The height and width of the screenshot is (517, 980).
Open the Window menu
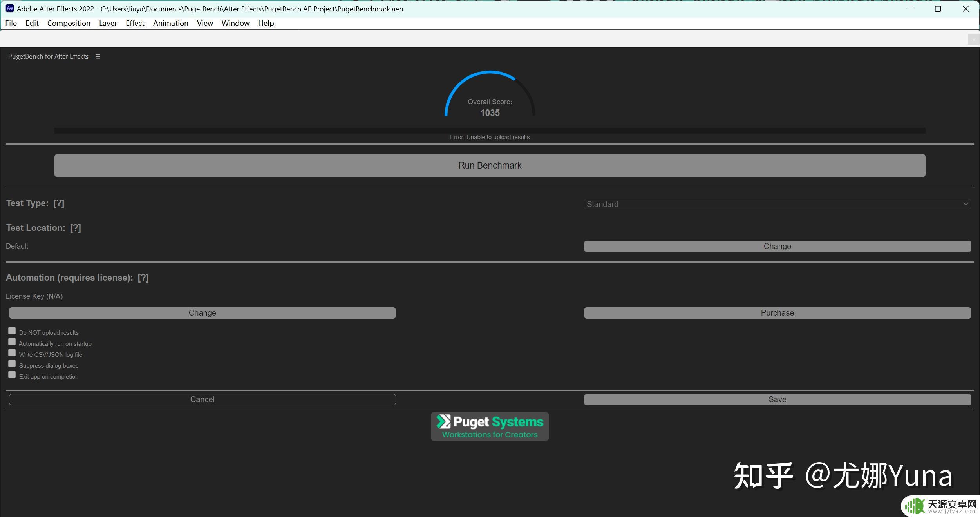[235, 23]
